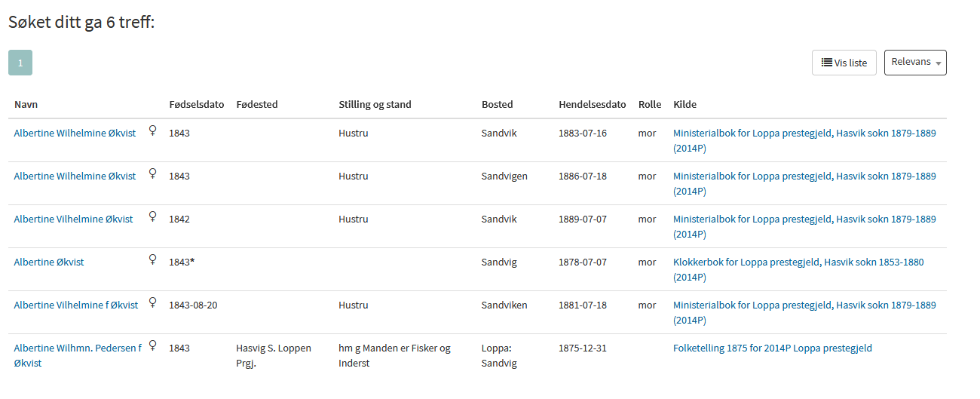Click the Relevans dropdown arrow
980x399 pixels.
939,64
